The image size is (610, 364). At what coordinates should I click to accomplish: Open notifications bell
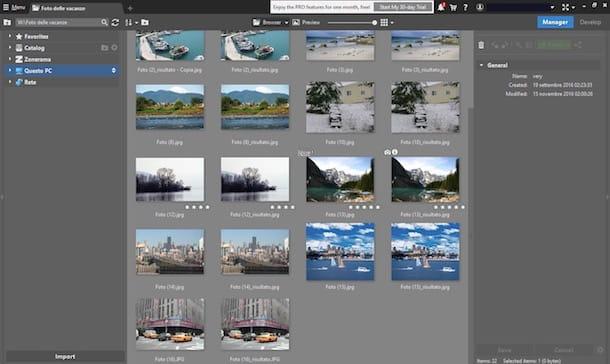pyautogui.click(x=441, y=7)
